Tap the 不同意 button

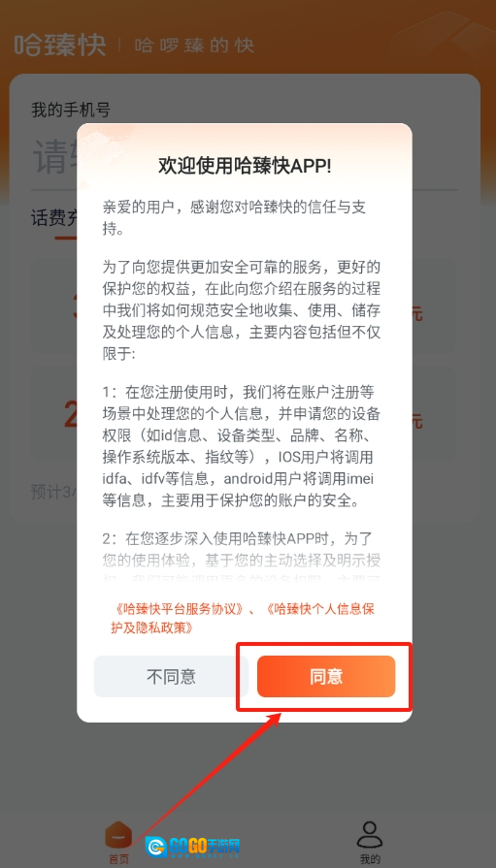pyautogui.click(x=171, y=677)
